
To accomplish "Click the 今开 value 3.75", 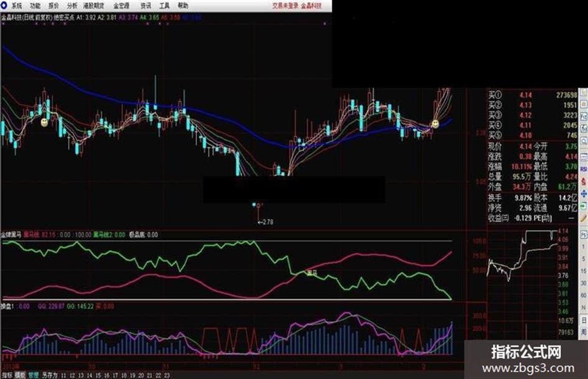I will click(571, 146).
